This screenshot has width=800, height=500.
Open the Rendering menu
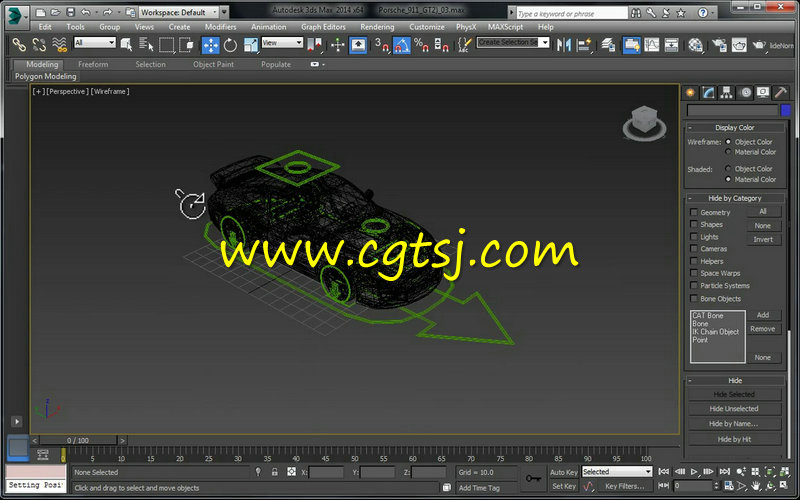click(377, 27)
